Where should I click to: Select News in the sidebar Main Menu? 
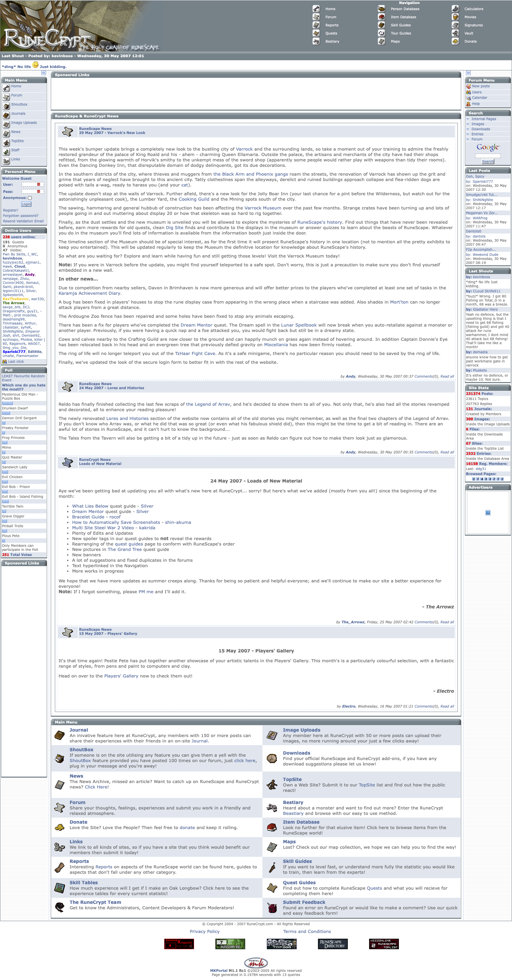coord(16,132)
